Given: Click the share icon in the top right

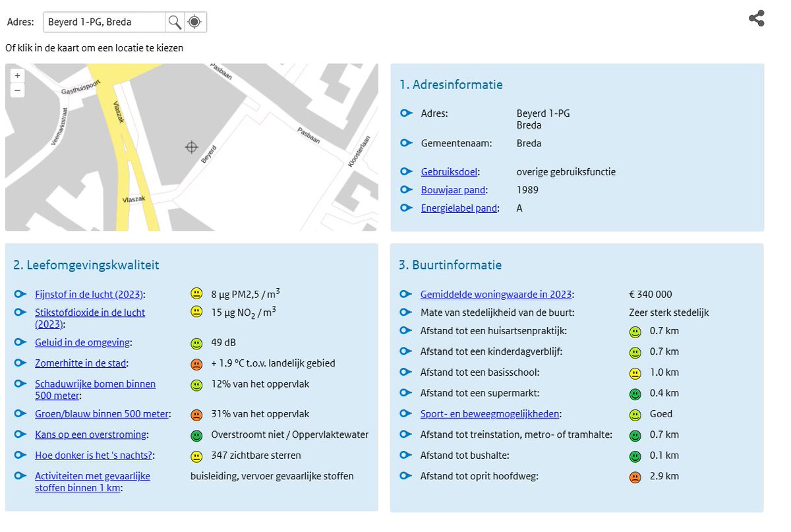Looking at the screenshot, I should point(756,18).
